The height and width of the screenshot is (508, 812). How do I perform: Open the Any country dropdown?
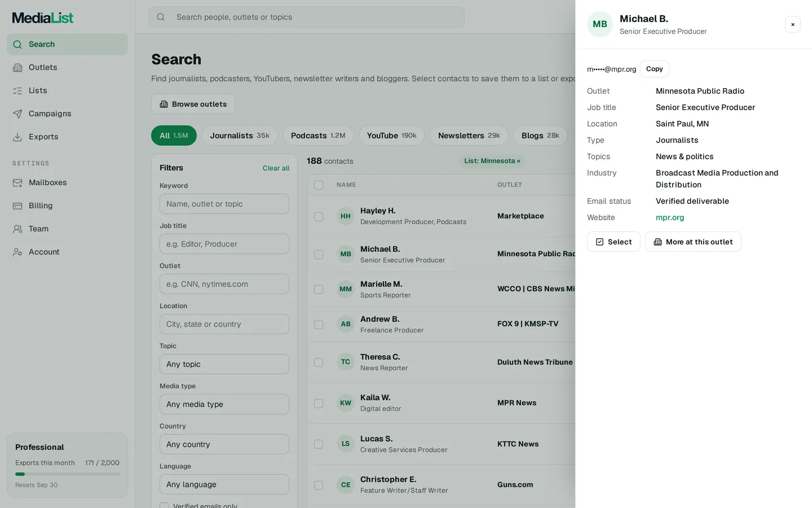(224, 444)
